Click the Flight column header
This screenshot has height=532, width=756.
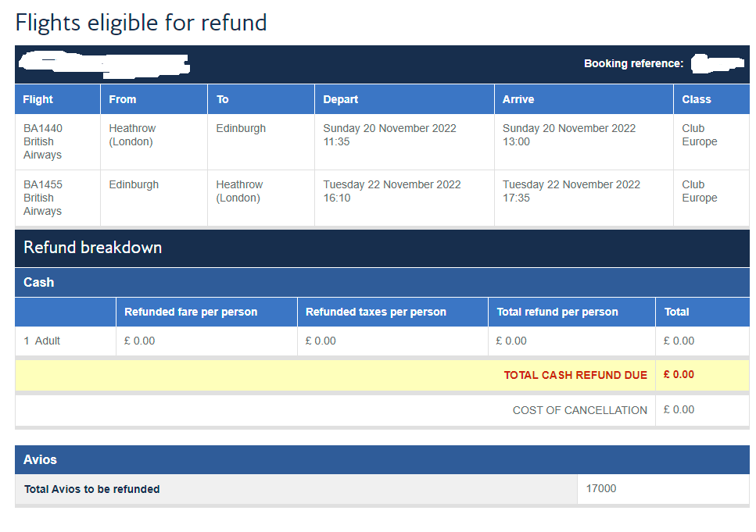pyautogui.click(x=38, y=99)
